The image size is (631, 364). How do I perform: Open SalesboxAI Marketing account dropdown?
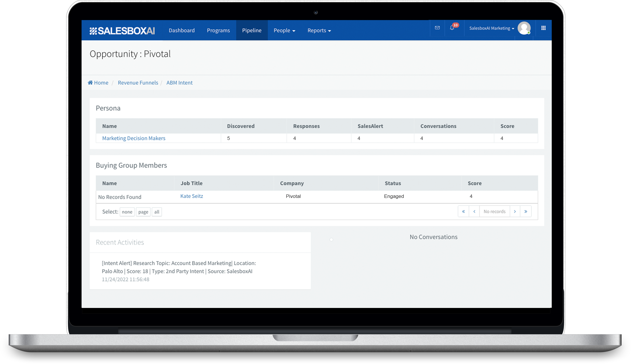(x=492, y=28)
